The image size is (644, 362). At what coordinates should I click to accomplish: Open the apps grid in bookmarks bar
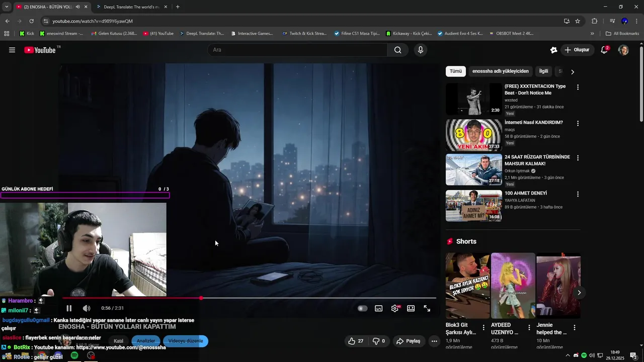pos(7,34)
